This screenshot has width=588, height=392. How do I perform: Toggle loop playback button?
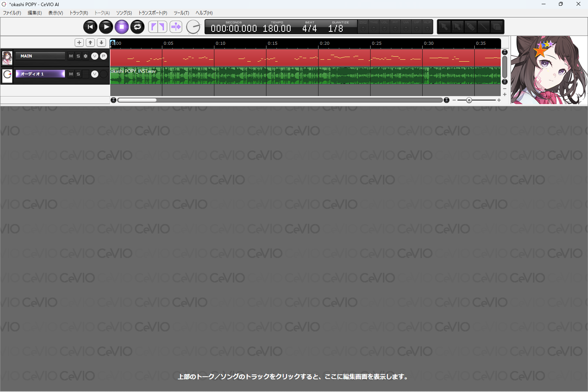coord(137,27)
